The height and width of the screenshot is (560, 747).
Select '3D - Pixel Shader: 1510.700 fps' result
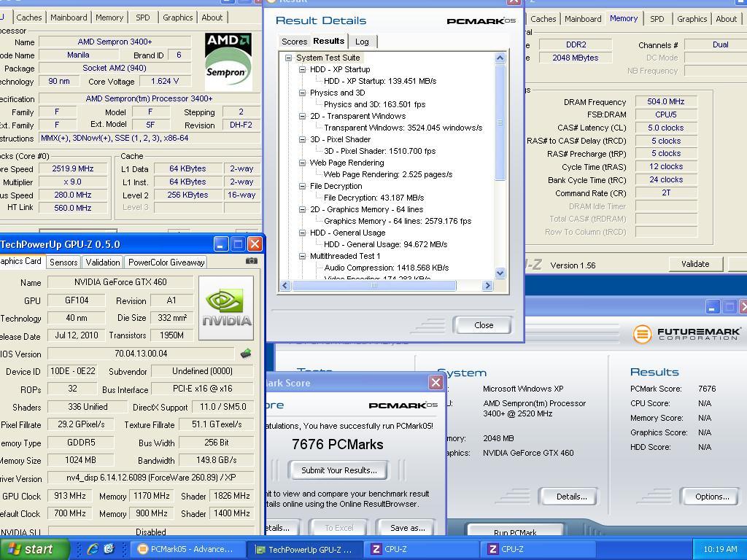[x=379, y=151]
